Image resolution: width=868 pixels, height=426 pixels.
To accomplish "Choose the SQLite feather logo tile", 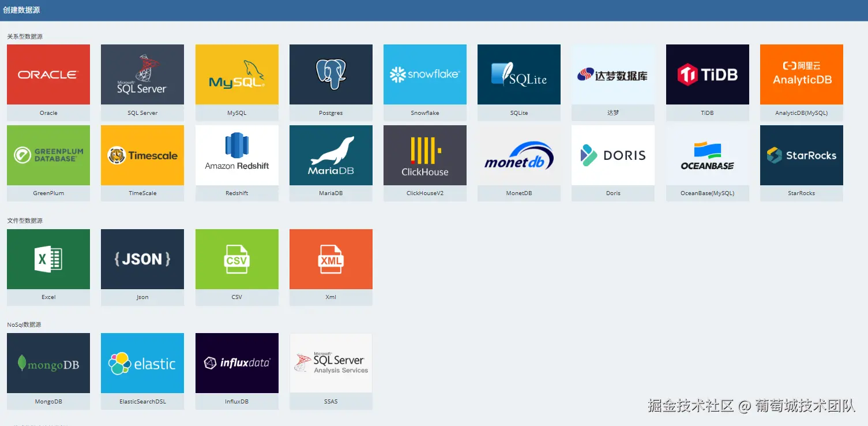I will tap(519, 74).
